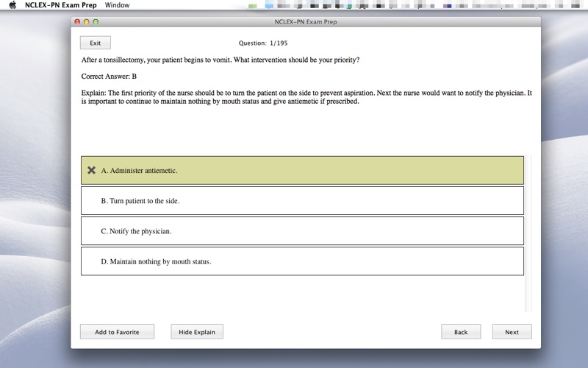This screenshot has width=588, height=368.
Task: Minimize the window with yellow button
Action: coord(86,22)
